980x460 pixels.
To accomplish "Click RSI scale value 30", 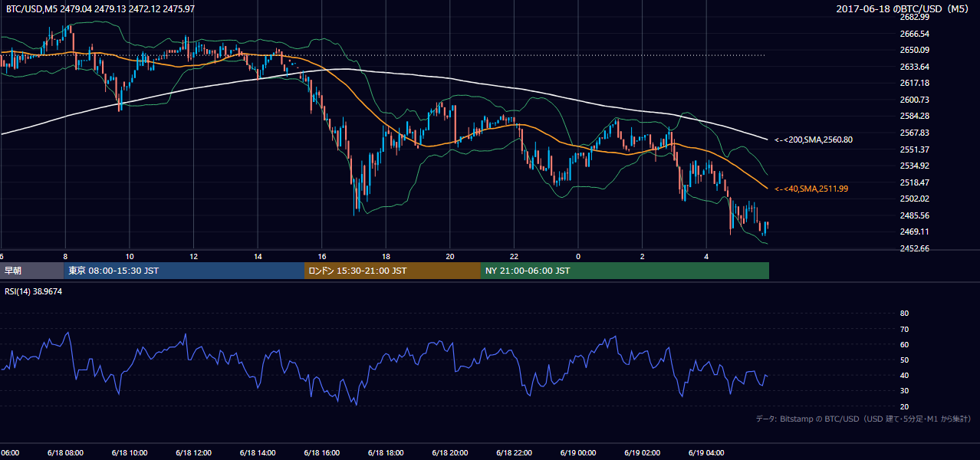I will pos(904,391).
